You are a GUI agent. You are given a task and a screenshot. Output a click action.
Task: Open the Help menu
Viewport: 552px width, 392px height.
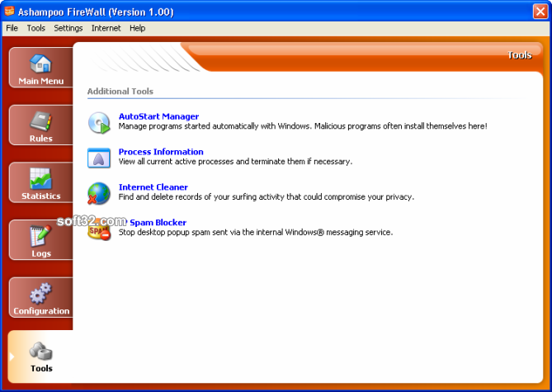(137, 28)
